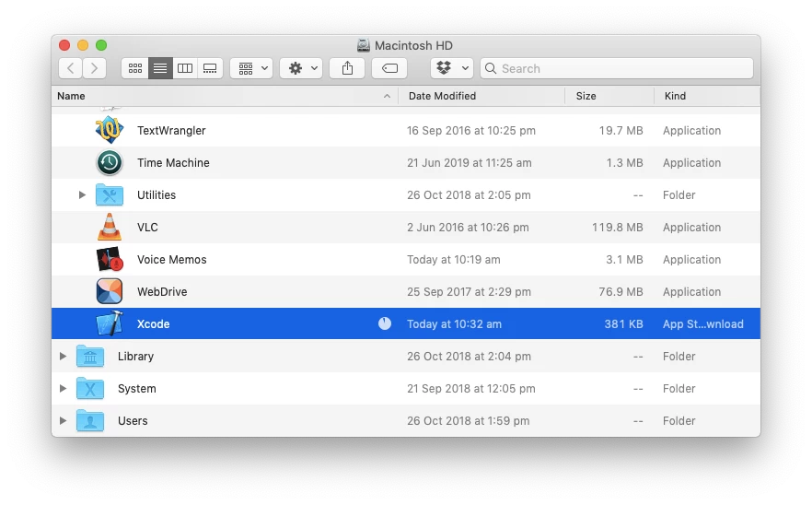The height and width of the screenshot is (505, 812).
Task: Expand the Library folder disclosure triangle
Action: point(63,357)
